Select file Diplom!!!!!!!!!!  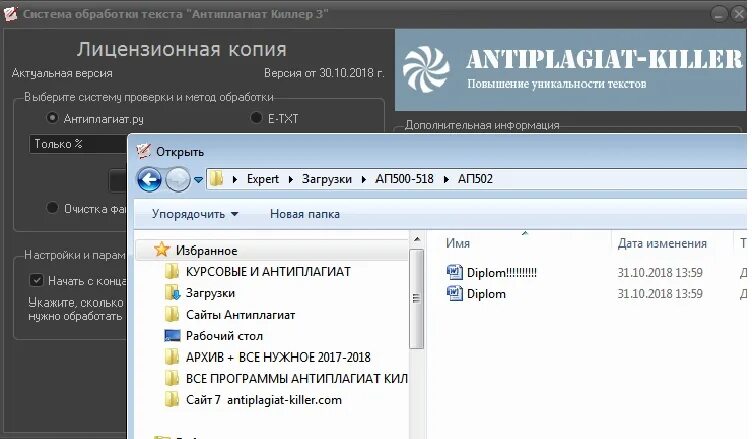pos(502,273)
